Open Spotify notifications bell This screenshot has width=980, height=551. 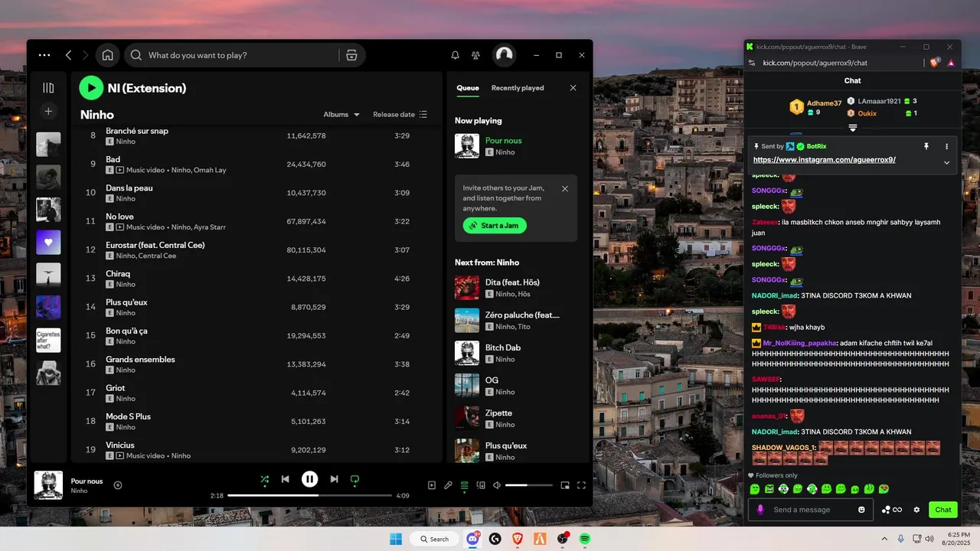[455, 55]
